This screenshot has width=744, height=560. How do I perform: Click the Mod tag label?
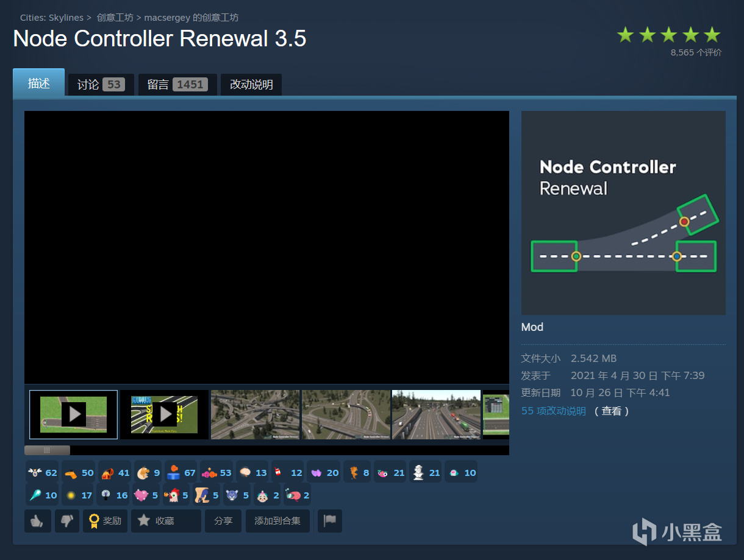point(532,327)
